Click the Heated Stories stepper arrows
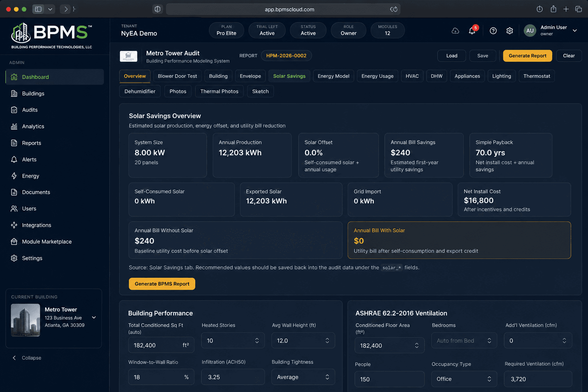 (257, 341)
